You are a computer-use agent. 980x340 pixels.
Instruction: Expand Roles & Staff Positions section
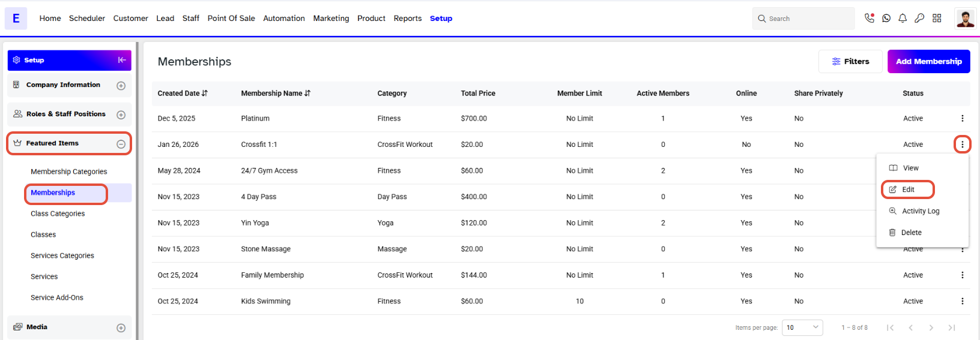coord(121,115)
